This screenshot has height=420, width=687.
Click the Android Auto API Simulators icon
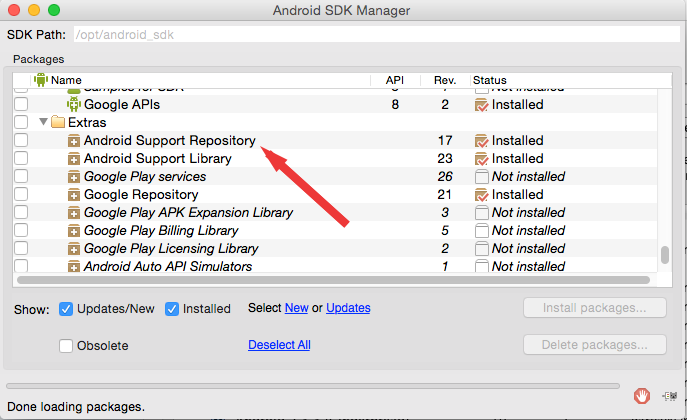click(x=74, y=266)
